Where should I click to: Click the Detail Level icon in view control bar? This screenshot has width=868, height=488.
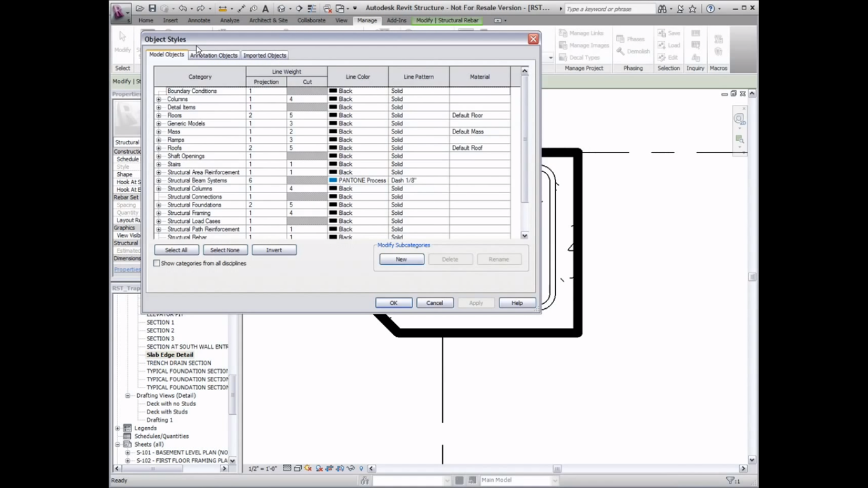point(287,468)
